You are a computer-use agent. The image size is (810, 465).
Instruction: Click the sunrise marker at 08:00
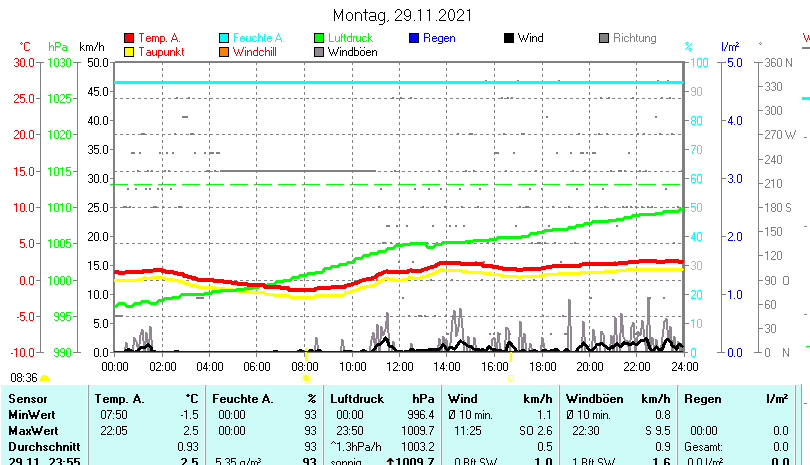305,378
